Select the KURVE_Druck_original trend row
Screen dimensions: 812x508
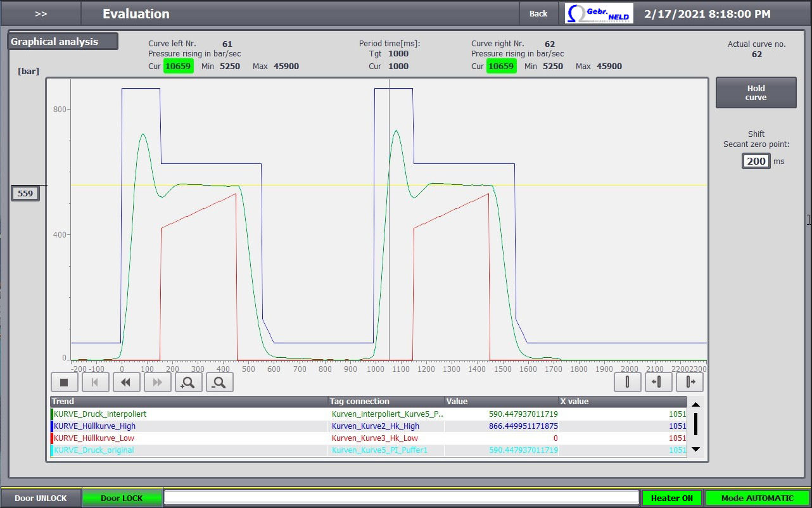(x=368, y=450)
